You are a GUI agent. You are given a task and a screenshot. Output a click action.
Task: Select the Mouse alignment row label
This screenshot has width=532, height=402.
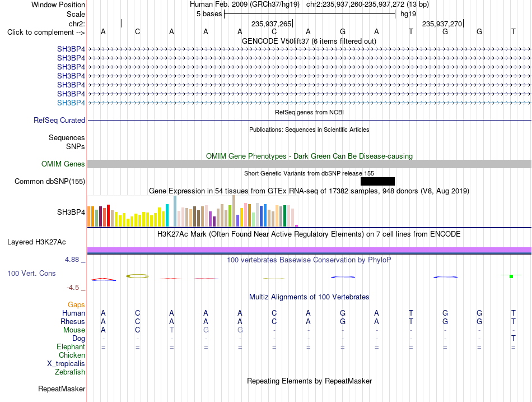pyautogui.click(x=74, y=330)
